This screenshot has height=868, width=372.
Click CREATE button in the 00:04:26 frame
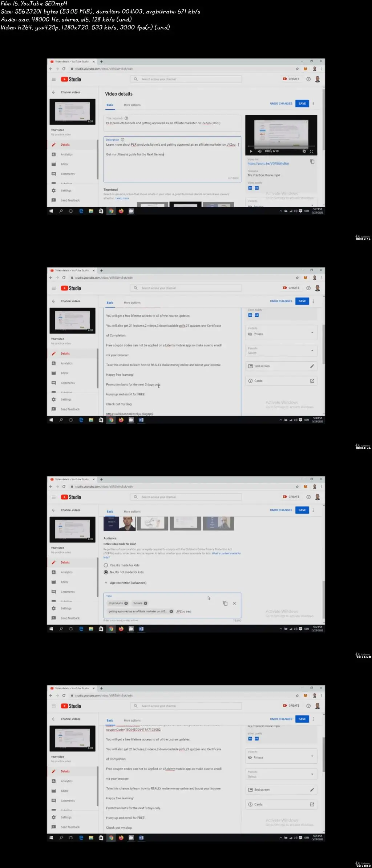[x=291, y=288]
